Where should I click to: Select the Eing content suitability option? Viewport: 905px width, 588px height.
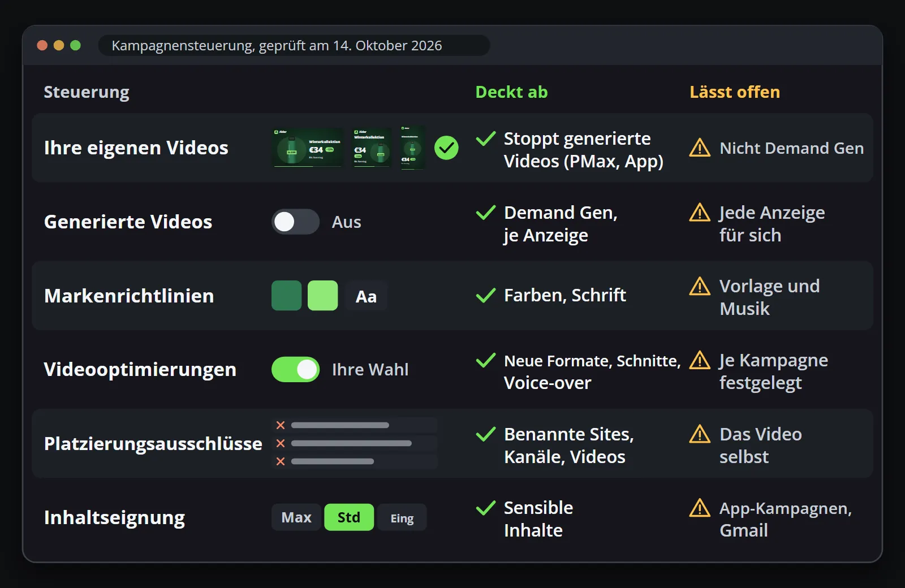(x=402, y=517)
